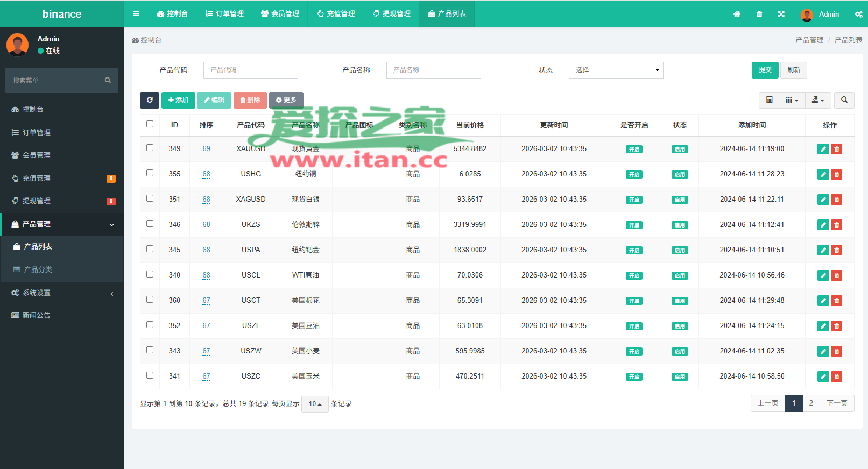This screenshot has height=469, width=868.
Task: Click the trash icon in top bar
Action: (x=759, y=14)
